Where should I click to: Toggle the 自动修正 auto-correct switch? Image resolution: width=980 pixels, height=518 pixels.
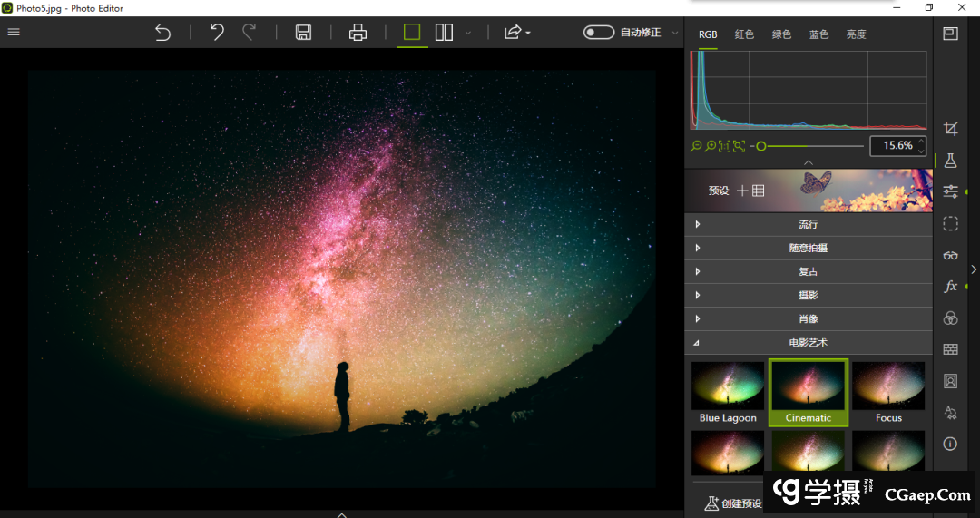point(599,33)
